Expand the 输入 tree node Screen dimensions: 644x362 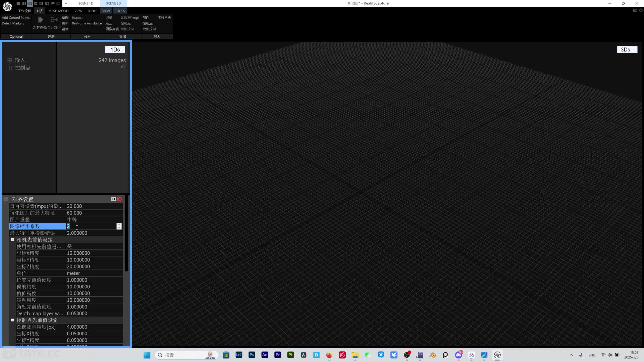[9, 60]
